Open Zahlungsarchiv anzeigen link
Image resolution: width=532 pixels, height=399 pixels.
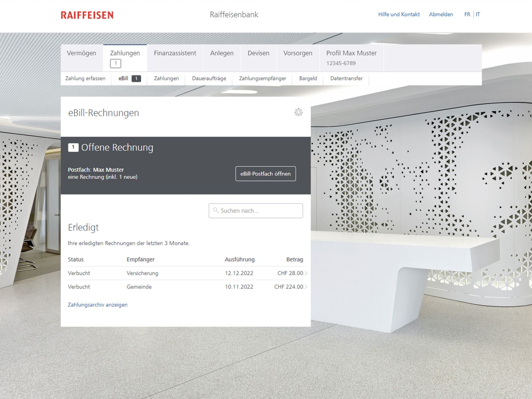98,305
